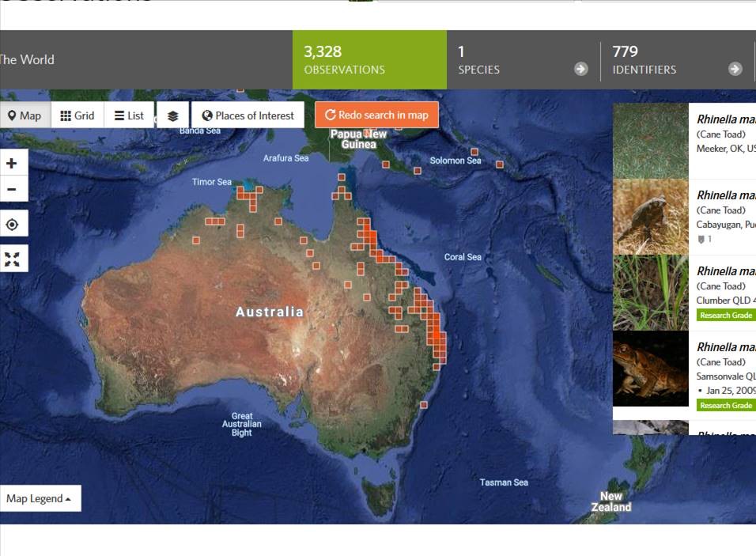Click Redo search in map button
756x556 pixels.
click(376, 115)
